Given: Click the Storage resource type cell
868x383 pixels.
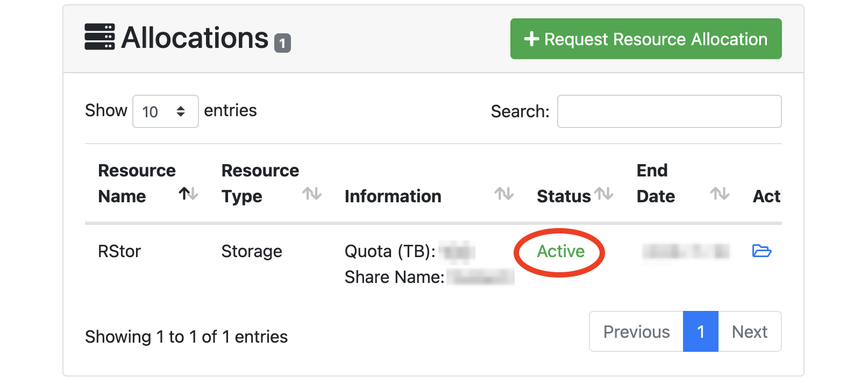Looking at the screenshot, I should (x=252, y=251).
